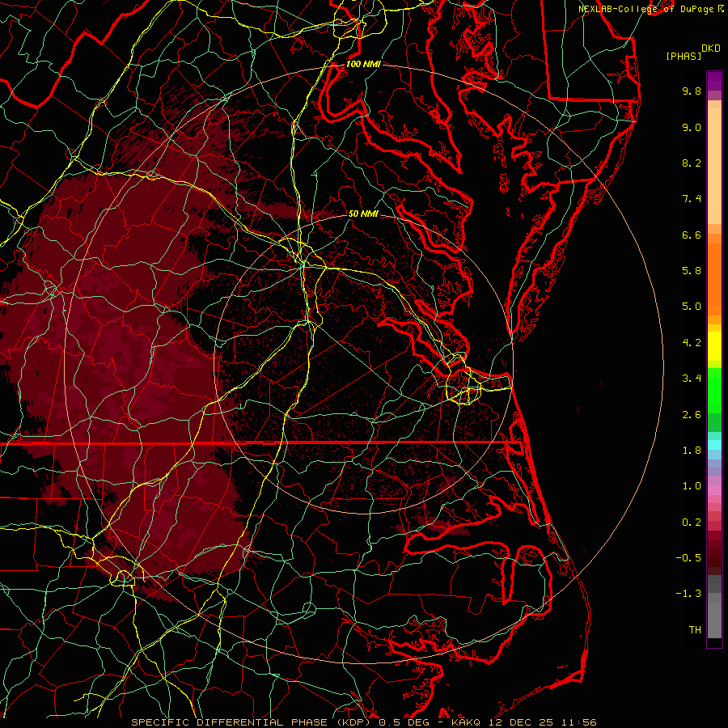Click the DKD units label above the color bar
728x728 pixels.
tap(710, 49)
